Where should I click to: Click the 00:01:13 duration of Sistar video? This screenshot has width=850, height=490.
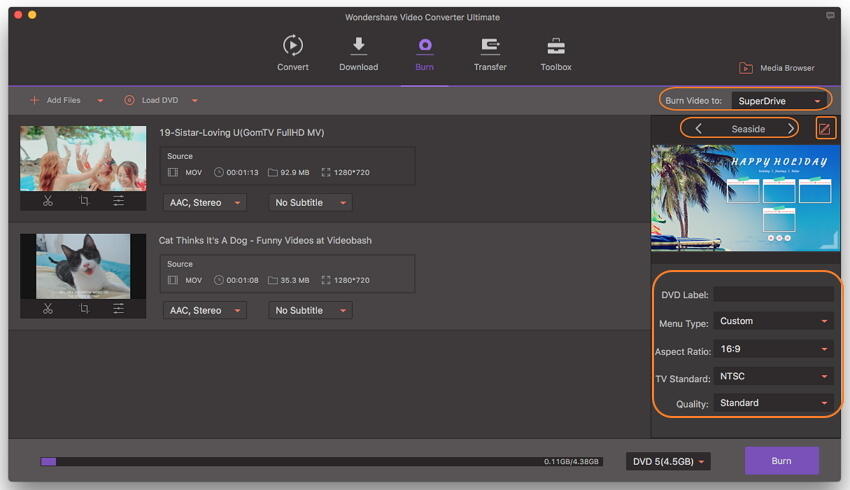(x=242, y=172)
